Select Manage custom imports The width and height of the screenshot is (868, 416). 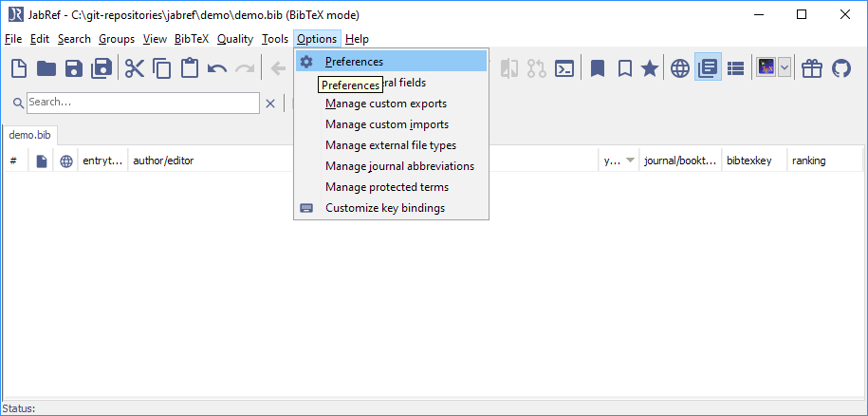coord(391,124)
